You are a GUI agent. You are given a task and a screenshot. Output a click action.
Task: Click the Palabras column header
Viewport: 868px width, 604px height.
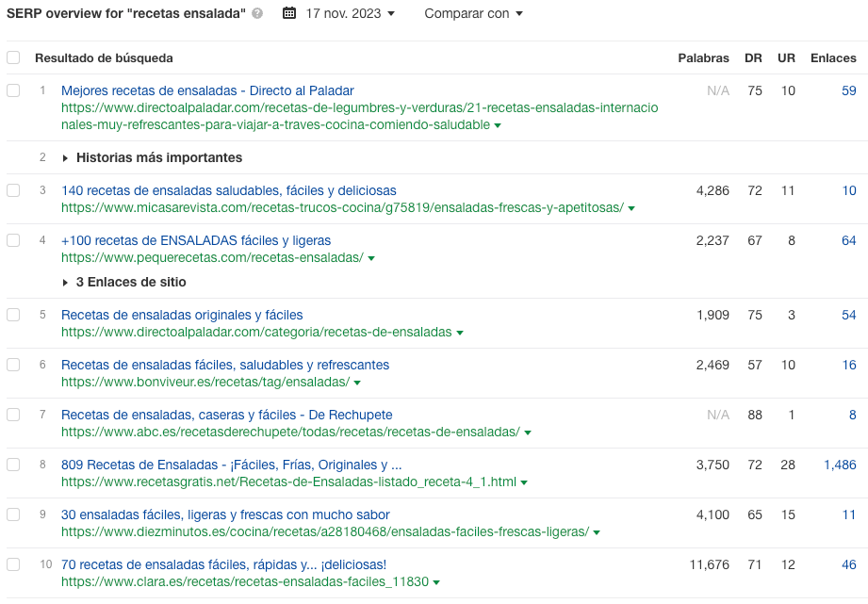(703, 57)
